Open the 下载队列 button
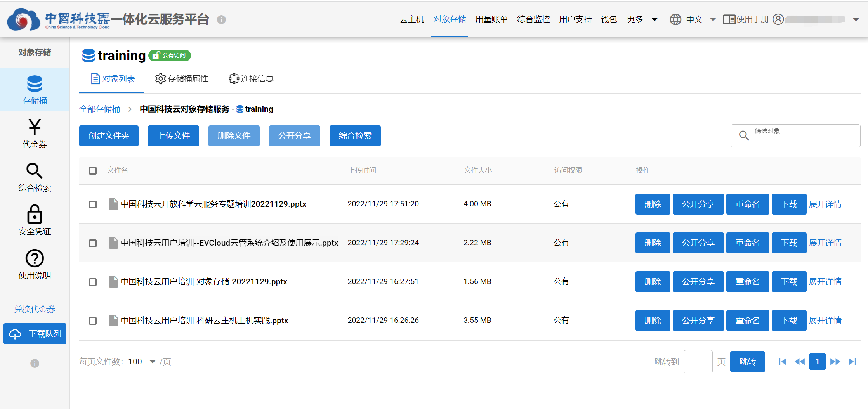Screen dimensions: 868x409 (x=35, y=334)
